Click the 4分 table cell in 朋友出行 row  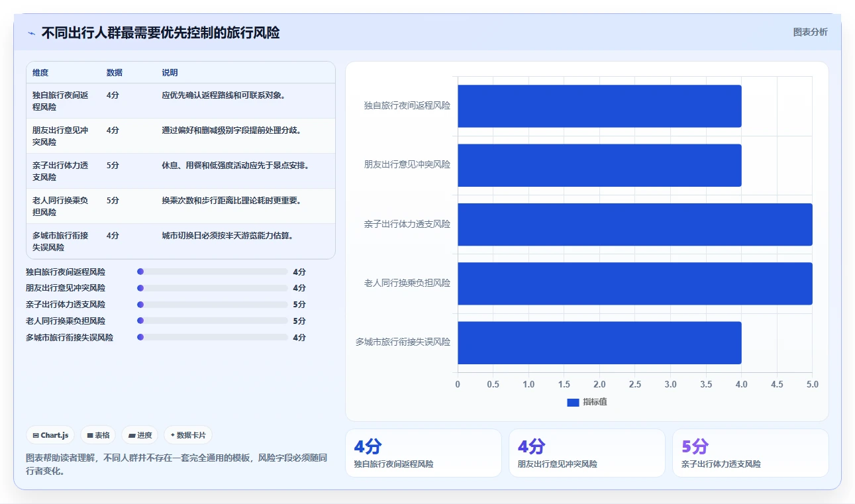click(x=113, y=130)
